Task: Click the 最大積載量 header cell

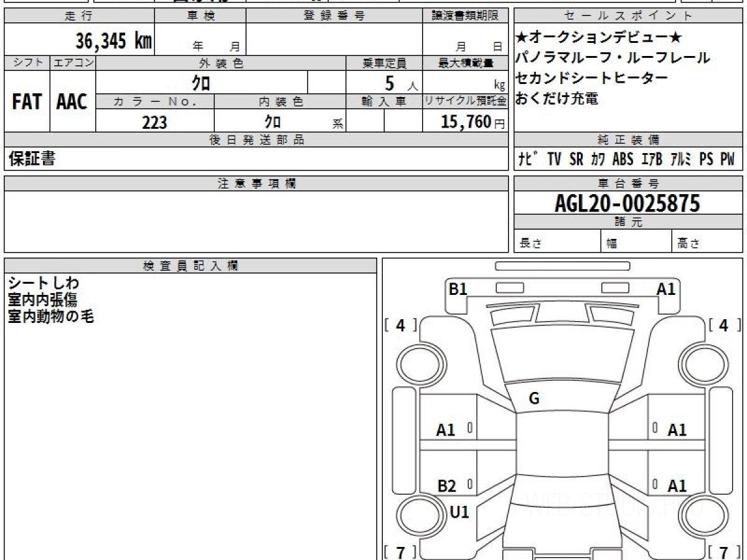Action: [466, 63]
